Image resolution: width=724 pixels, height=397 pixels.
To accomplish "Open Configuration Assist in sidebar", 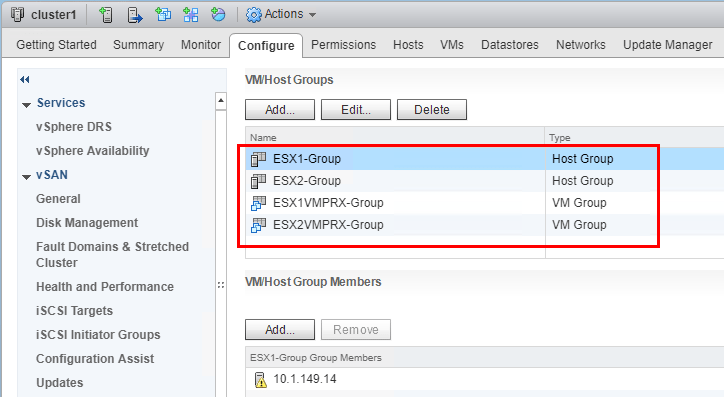I will [95, 359].
